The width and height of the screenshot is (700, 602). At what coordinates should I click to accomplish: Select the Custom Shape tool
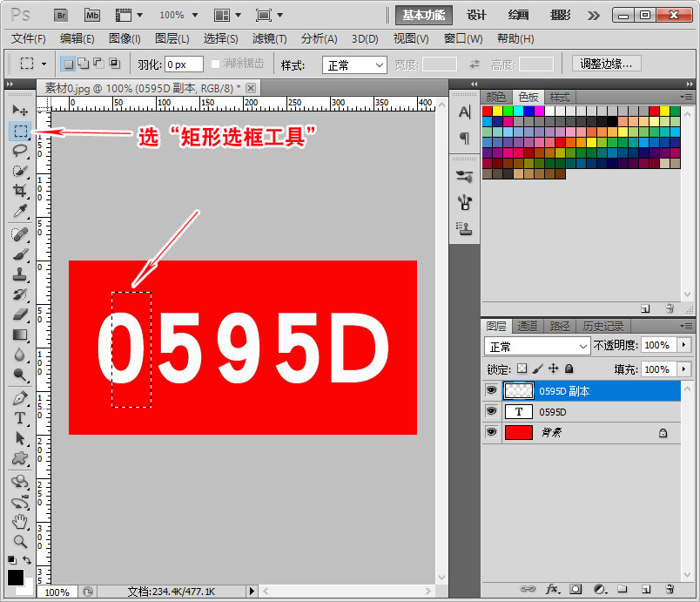[x=20, y=458]
